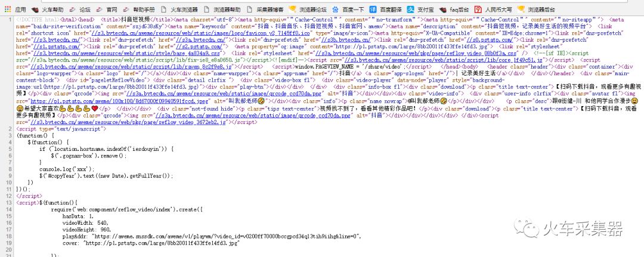Open the 支付宝 bookmark
Viewport: 644px width, 257px height.
[421, 9]
